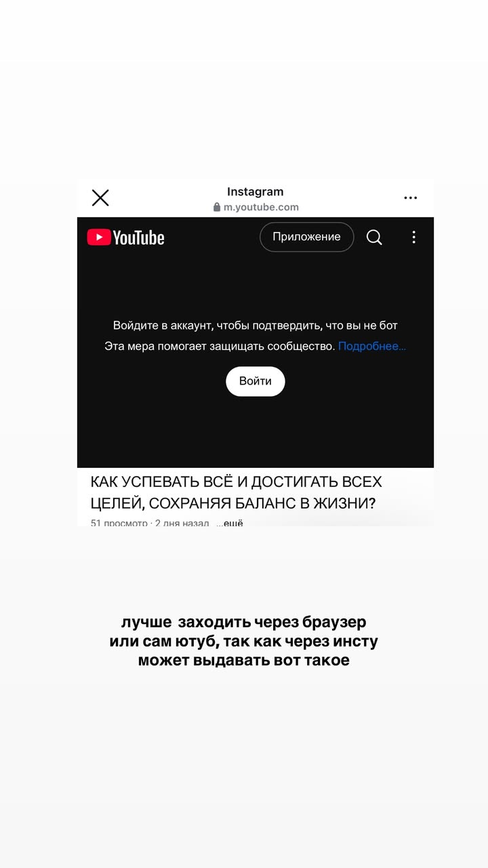Tap the video title КАК УСПЕВАТЬ ВСЁ
Image resolution: width=488 pixels, height=868 pixels.
click(x=237, y=492)
